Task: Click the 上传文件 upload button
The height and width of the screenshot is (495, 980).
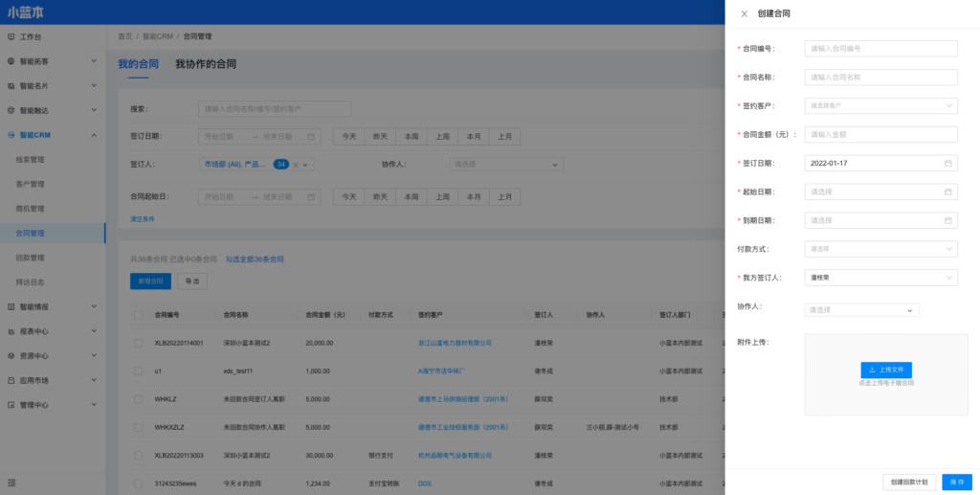Action: click(x=886, y=369)
